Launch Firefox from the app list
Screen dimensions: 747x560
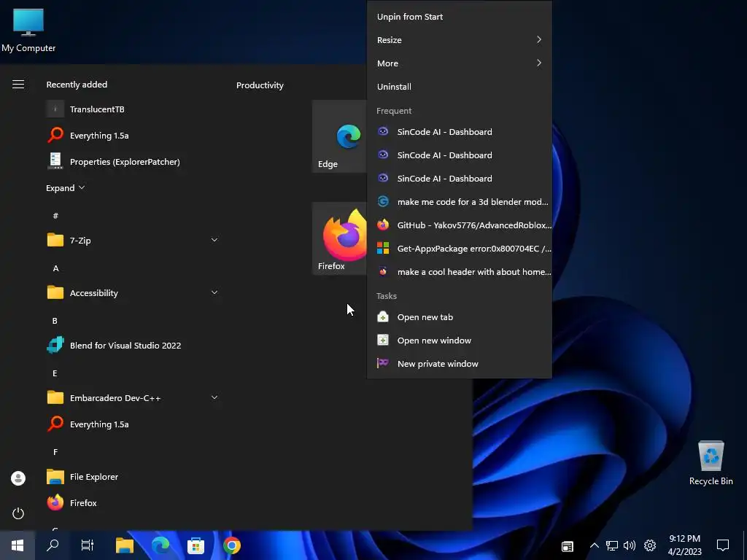click(x=133, y=502)
